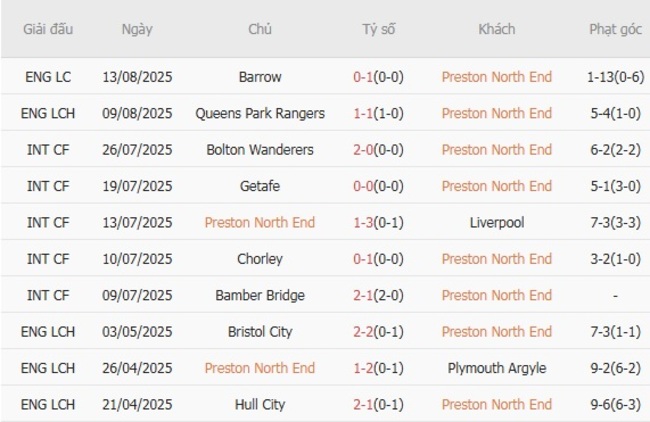Select the 1-13(0-6) corner kick stat
Screen dimensions: 650x422
click(615, 77)
